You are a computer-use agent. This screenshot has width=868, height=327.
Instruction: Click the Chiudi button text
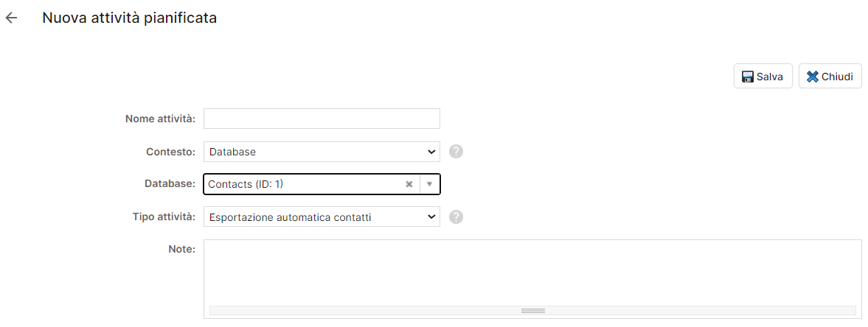tap(838, 77)
